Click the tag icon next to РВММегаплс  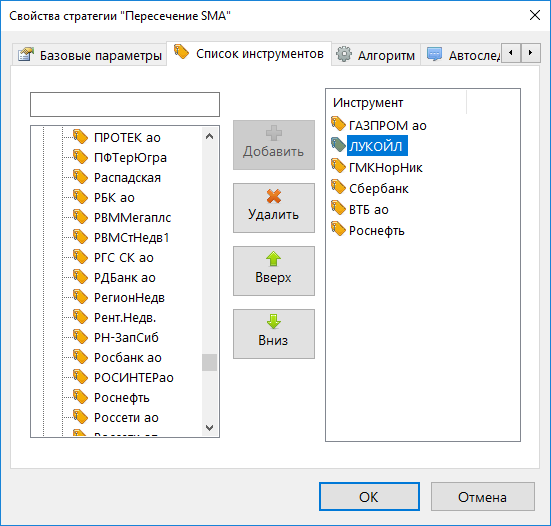click(x=80, y=217)
